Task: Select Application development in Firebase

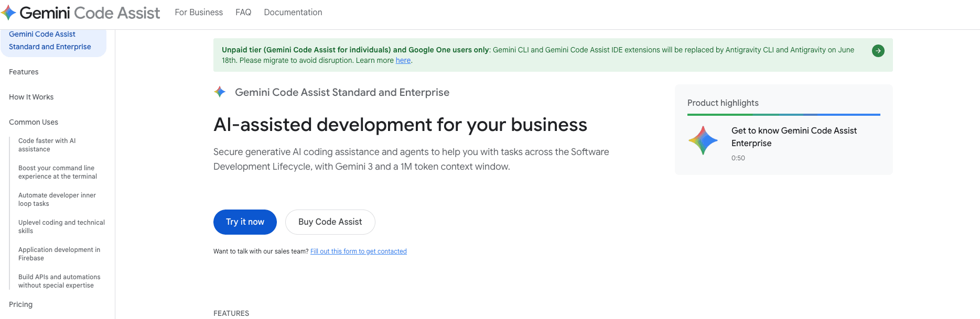Action: point(59,254)
